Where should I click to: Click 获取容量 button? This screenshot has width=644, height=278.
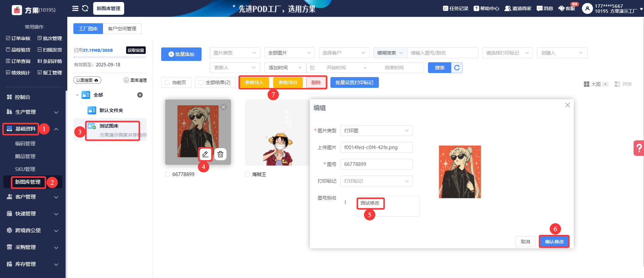coord(136,50)
